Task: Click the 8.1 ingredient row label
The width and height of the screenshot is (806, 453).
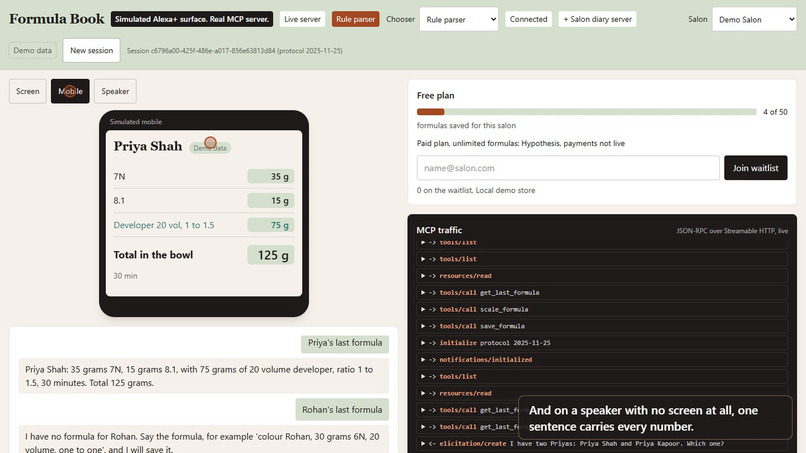Action: [x=119, y=201]
